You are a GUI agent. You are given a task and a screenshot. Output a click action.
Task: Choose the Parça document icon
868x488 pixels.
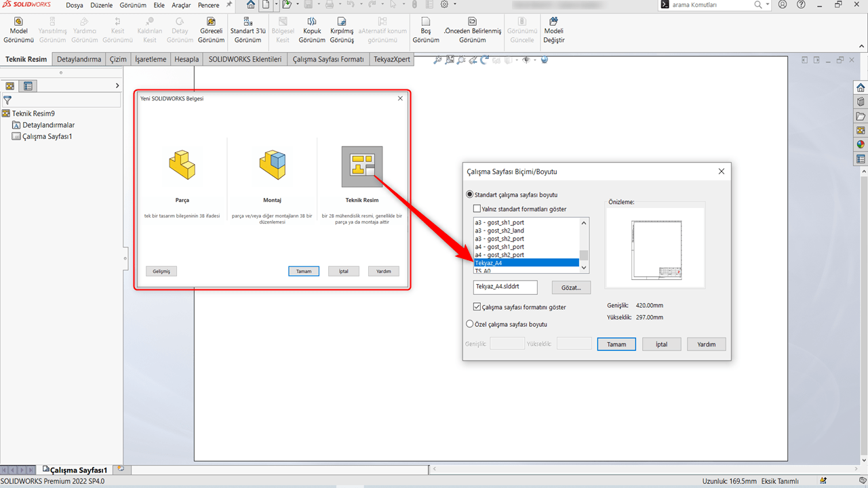[182, 165]
